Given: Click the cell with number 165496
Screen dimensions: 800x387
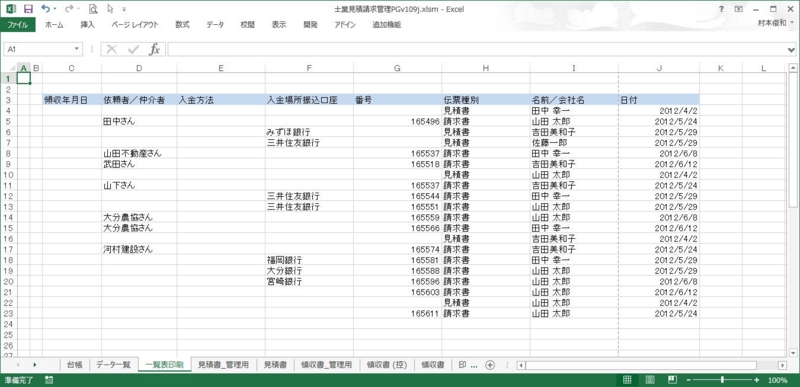Looking at the screenshot, I should (x=397, y=121).
